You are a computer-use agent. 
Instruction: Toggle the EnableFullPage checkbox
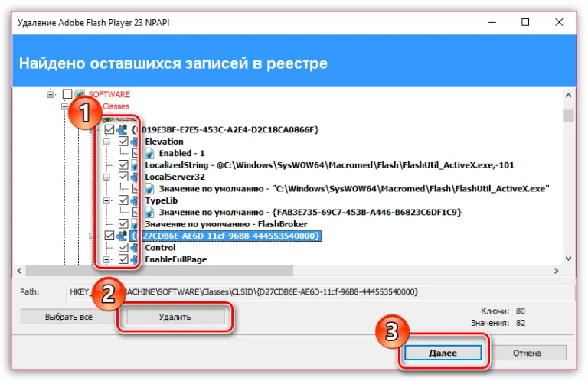(x=123, y=259)
